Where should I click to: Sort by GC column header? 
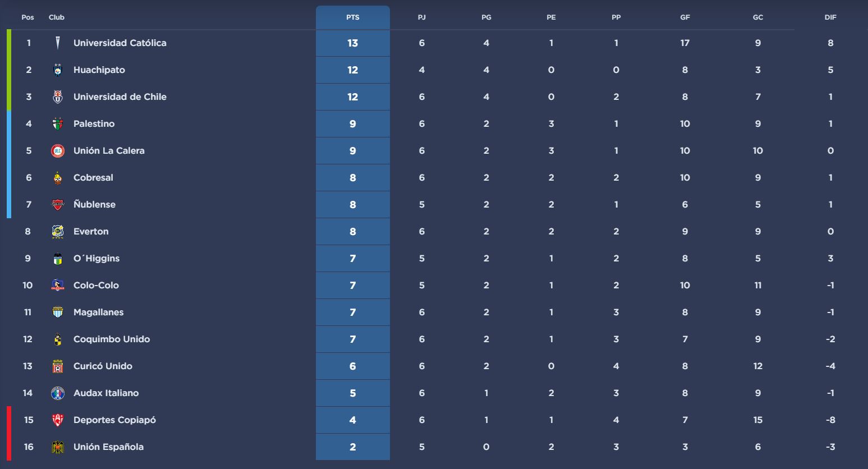[x=758, y=17]
